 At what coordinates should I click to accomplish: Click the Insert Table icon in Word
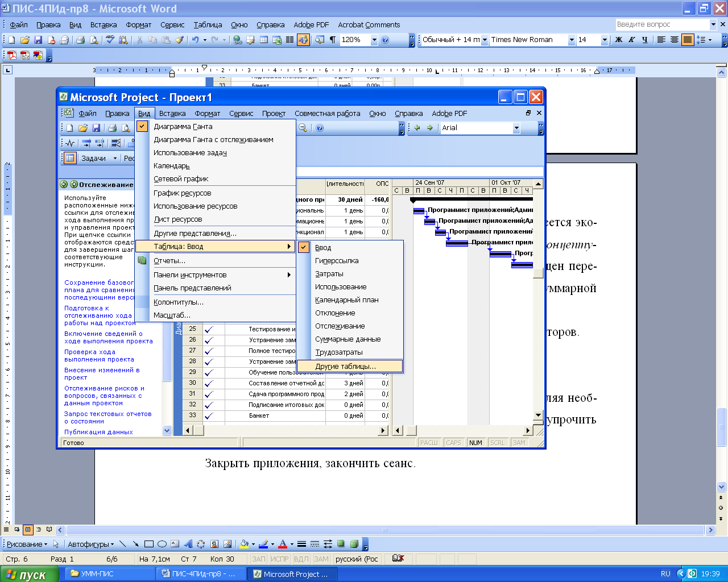pyautogui.click(x=264, y=40)
